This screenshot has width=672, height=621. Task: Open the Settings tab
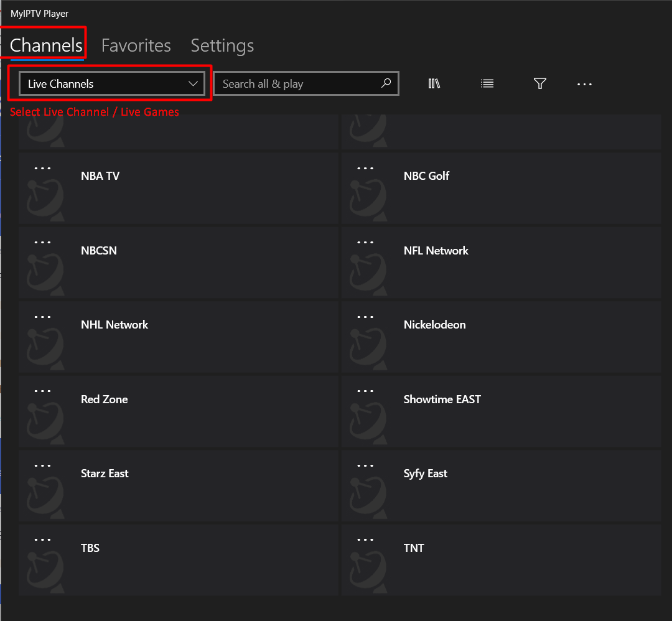coord(222,45)
